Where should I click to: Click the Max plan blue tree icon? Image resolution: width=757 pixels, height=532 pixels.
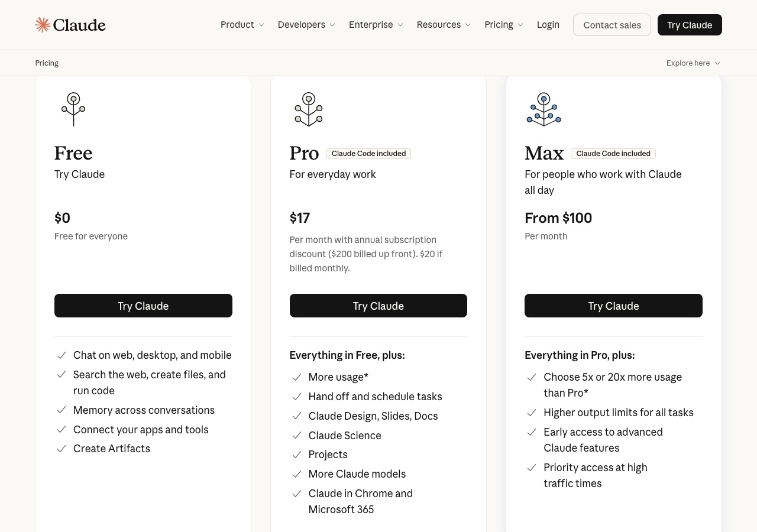click(x=544, y=109)
